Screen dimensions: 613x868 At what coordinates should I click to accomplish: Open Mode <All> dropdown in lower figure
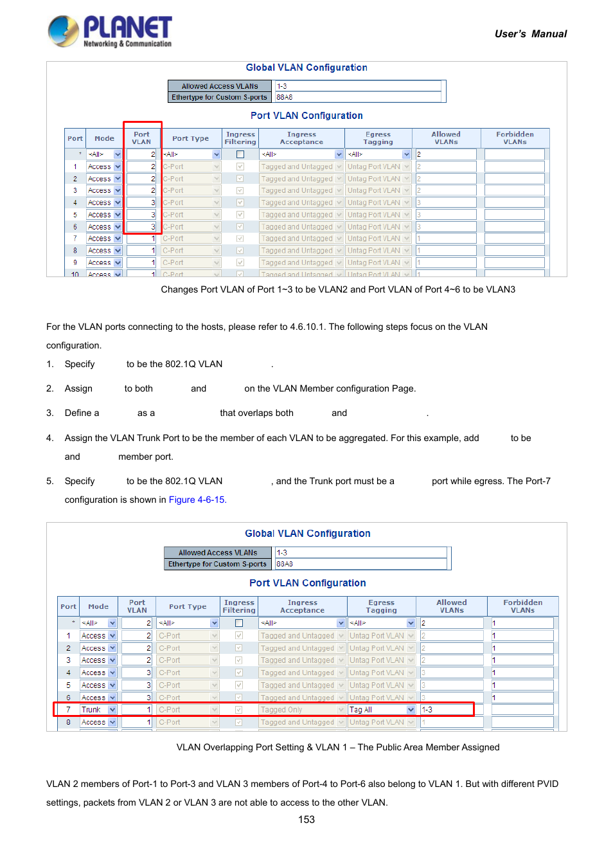coord(98,623)
